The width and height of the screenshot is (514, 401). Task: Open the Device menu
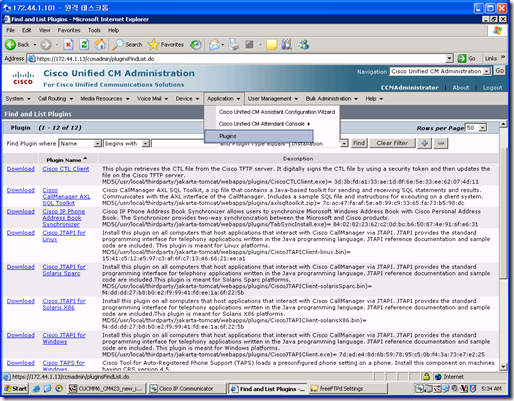click(x=187, y=99)
